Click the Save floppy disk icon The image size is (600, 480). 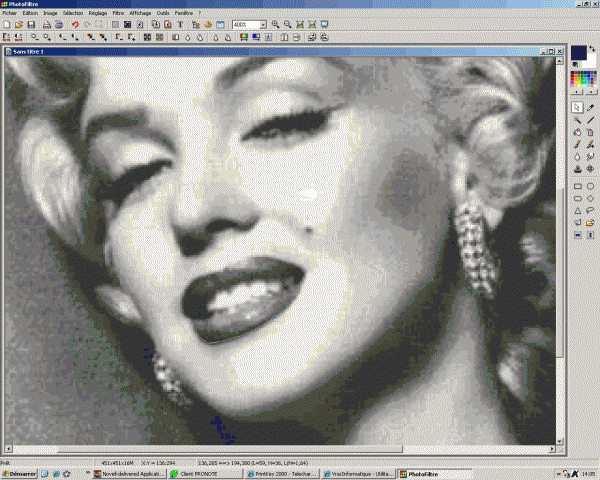(33, 24)
